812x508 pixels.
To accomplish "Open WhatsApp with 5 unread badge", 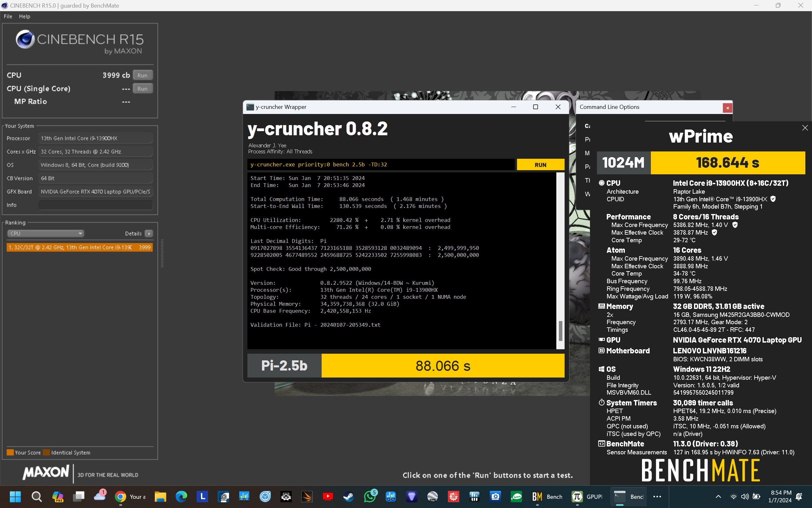I will pyautogui.click(x=370, y=496).
